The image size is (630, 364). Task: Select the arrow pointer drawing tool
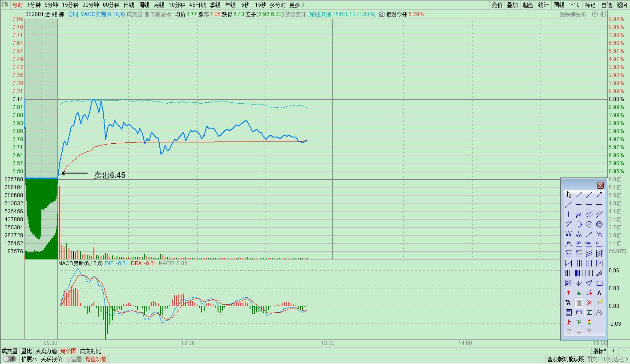pyautogui.click(x=568, y=195)
